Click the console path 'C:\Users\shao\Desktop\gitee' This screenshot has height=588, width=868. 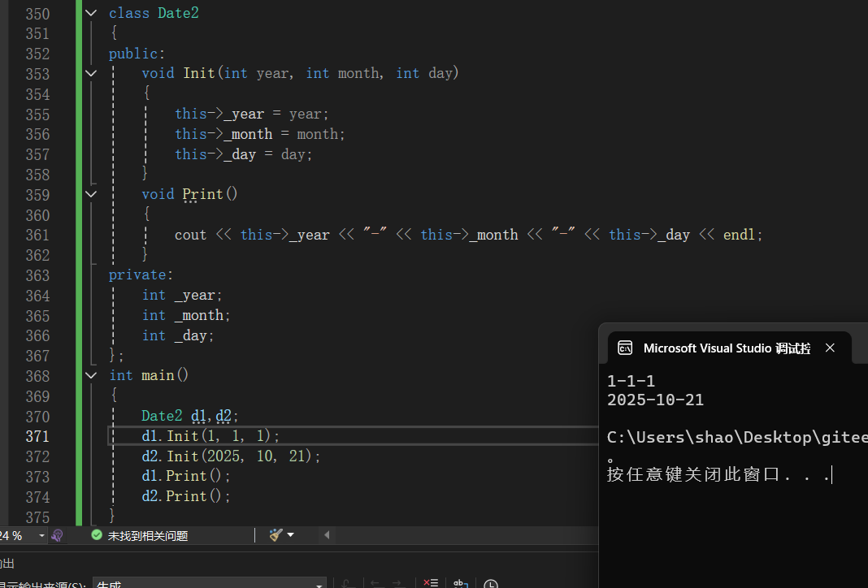[737, 438]
